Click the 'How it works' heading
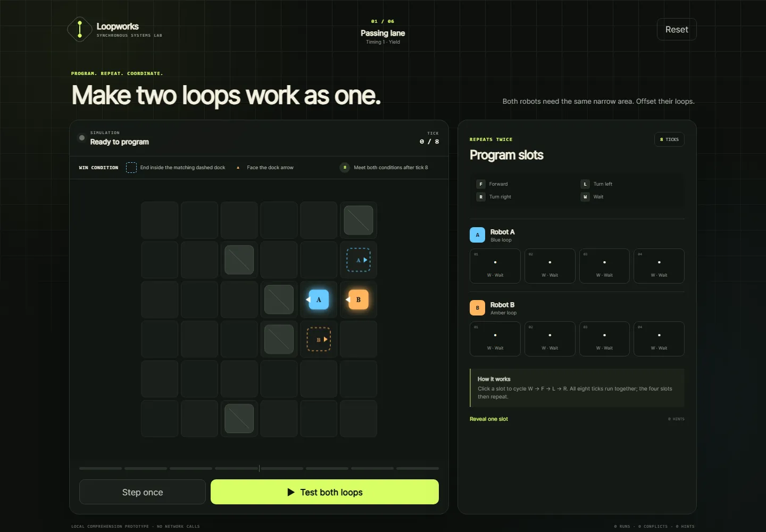This screenshot has height=532, width=766. 494,379
